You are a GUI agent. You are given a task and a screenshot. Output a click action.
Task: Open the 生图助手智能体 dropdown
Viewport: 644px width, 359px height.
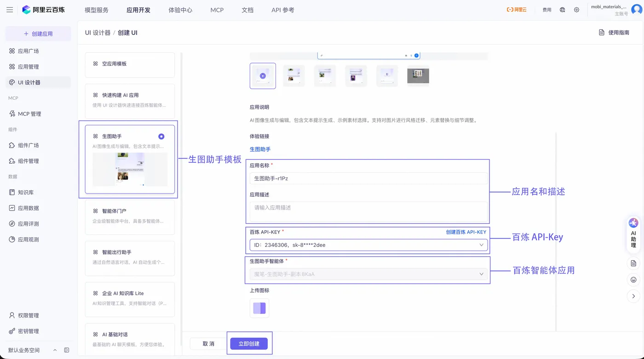(368, 274)
